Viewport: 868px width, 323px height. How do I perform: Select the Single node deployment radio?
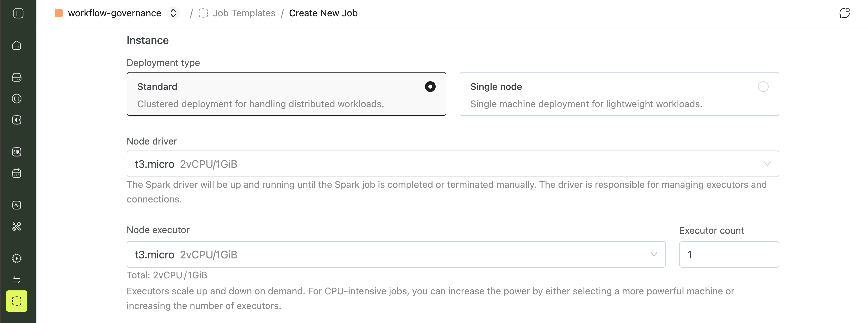[x=763, y=87]
